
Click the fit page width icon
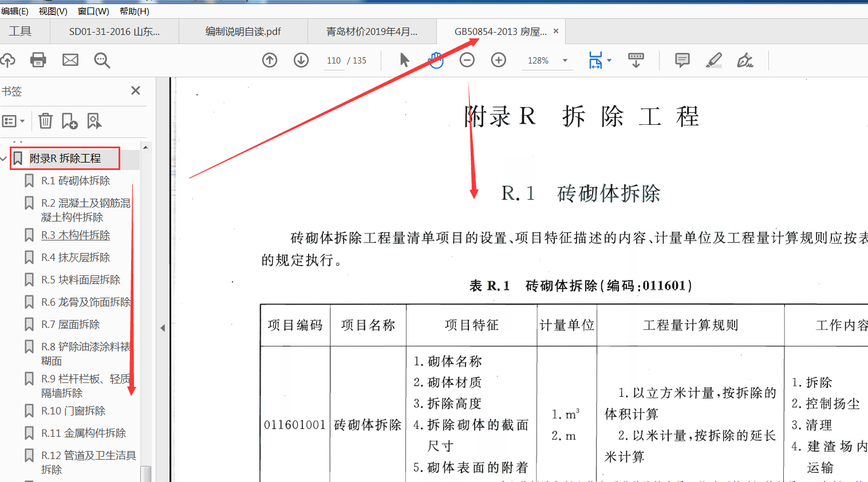point(595,60)
